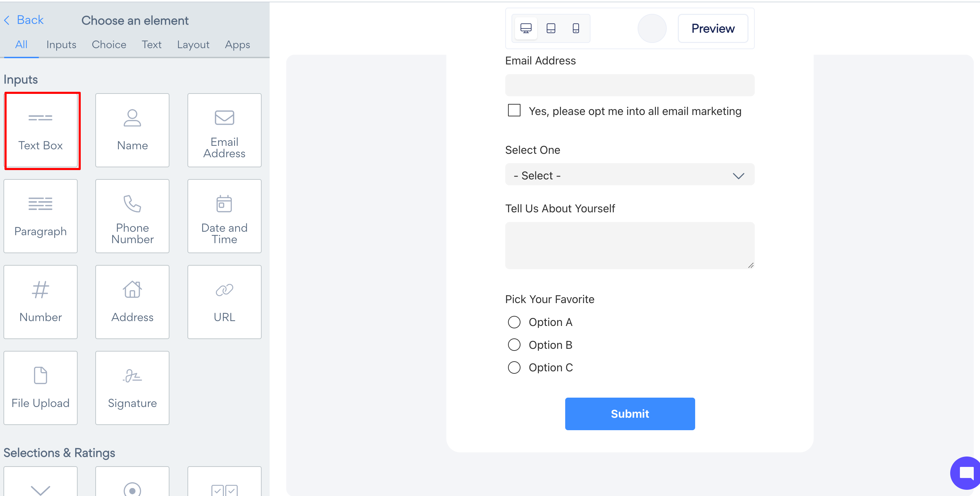Switch to tablet preview mode

[551, 28]
